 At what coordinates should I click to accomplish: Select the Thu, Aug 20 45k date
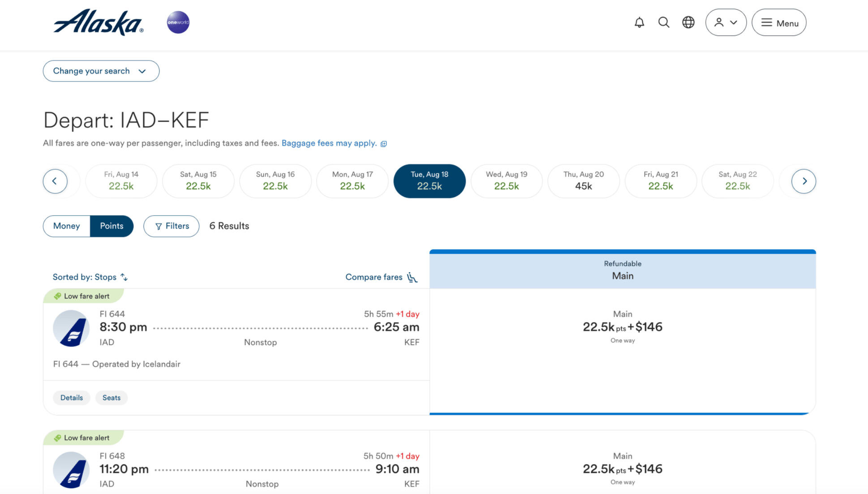[x=584, y=181]
